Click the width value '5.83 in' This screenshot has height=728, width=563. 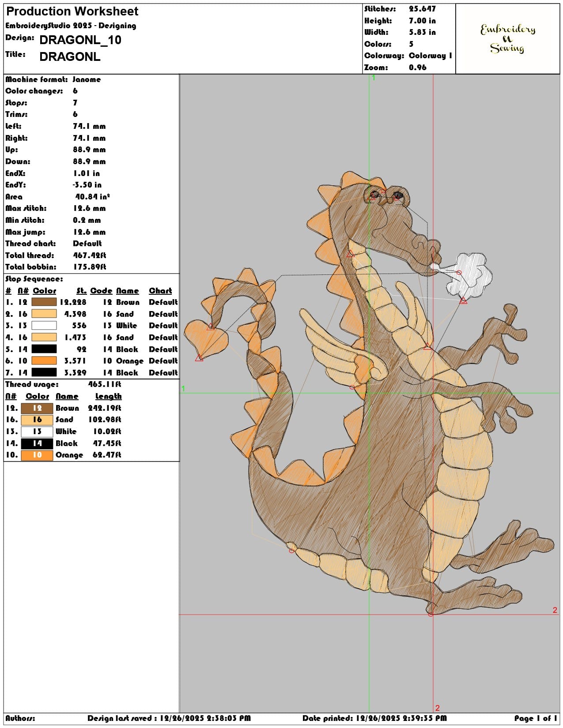click(422, 32)
